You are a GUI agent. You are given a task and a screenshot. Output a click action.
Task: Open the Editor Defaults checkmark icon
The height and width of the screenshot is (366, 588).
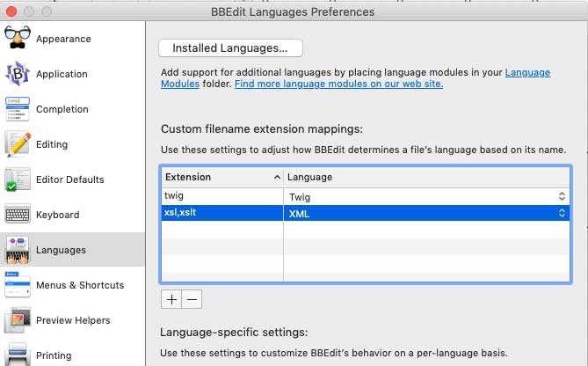pyautogui.click(x=18, y=179)
